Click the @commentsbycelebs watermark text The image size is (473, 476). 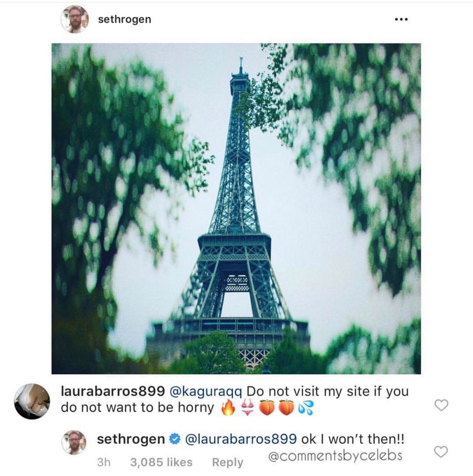[335, 456]
